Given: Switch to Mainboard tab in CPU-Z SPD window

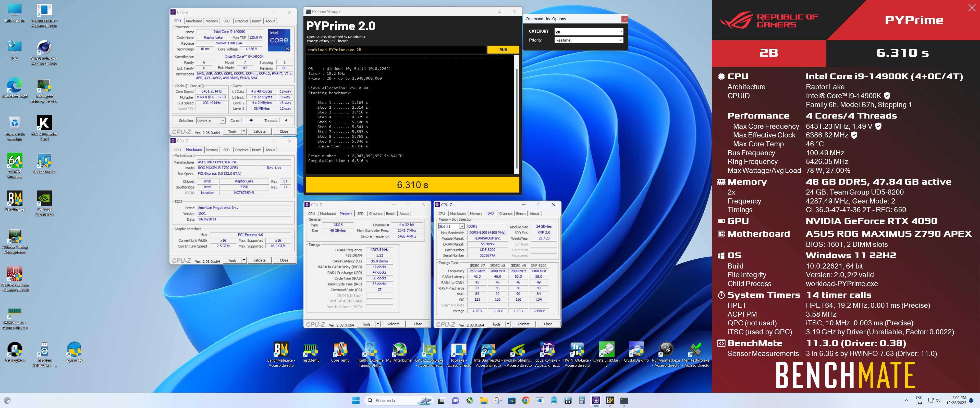Looking at the screenshot, I should (458, 214).
